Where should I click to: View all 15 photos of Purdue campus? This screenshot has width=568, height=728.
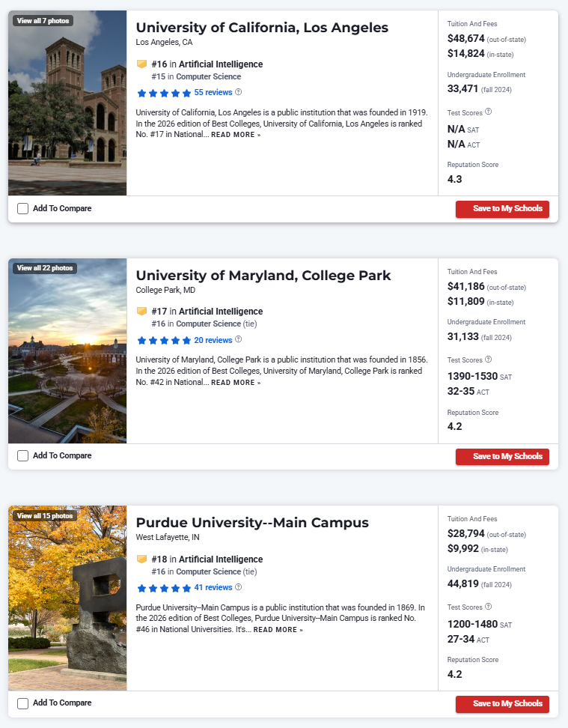[44, 515]
